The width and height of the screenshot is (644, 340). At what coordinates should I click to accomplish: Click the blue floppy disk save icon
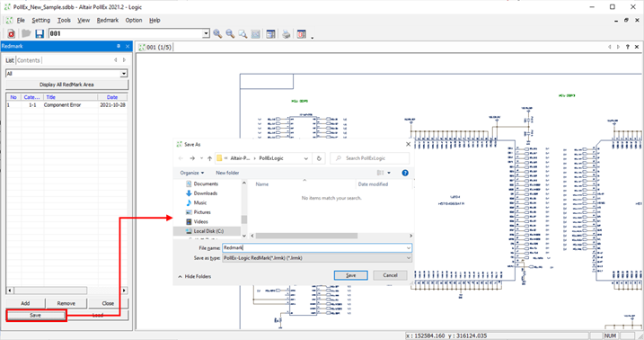40,33
